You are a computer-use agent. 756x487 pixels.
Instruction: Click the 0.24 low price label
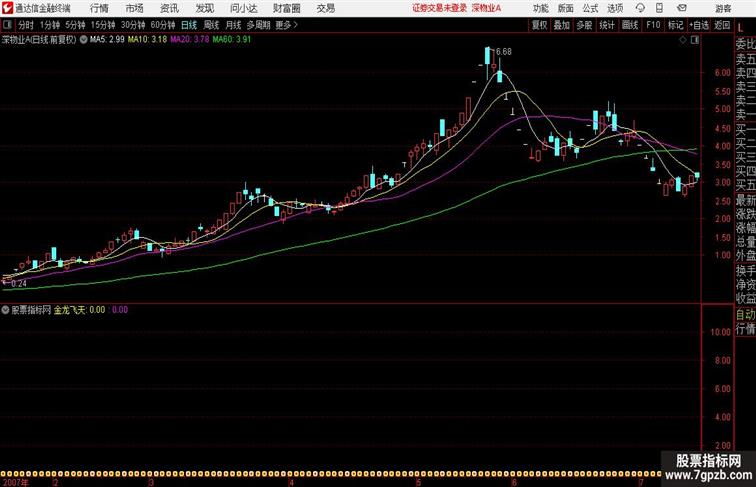click(x=19, y=284)
